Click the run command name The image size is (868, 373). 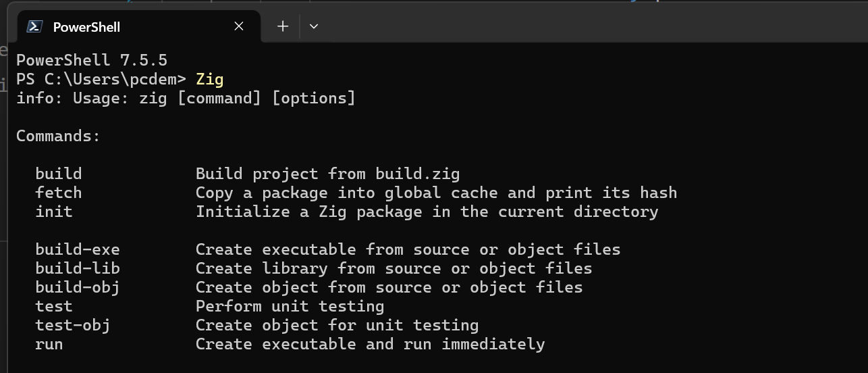tap(49, 344)
